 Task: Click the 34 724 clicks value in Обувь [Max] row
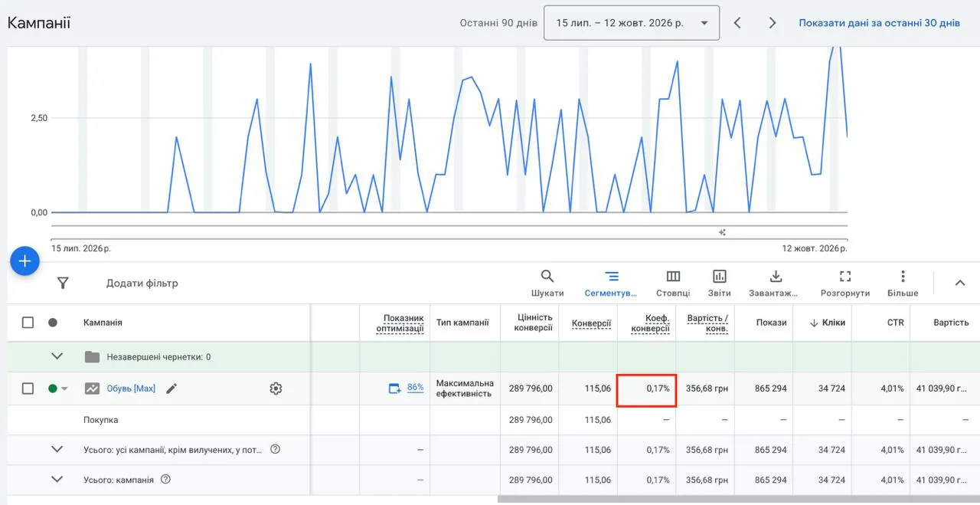(x=831, y=389)
